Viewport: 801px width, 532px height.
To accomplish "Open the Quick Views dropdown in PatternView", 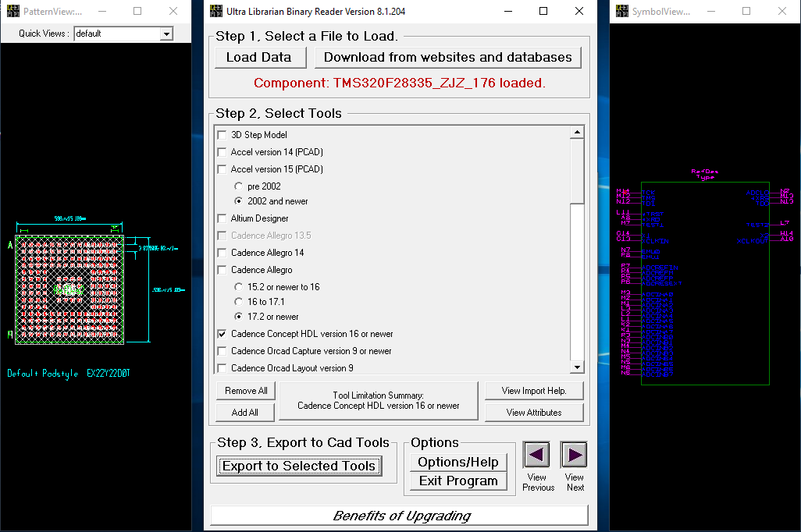I will (x=166, y=34).
